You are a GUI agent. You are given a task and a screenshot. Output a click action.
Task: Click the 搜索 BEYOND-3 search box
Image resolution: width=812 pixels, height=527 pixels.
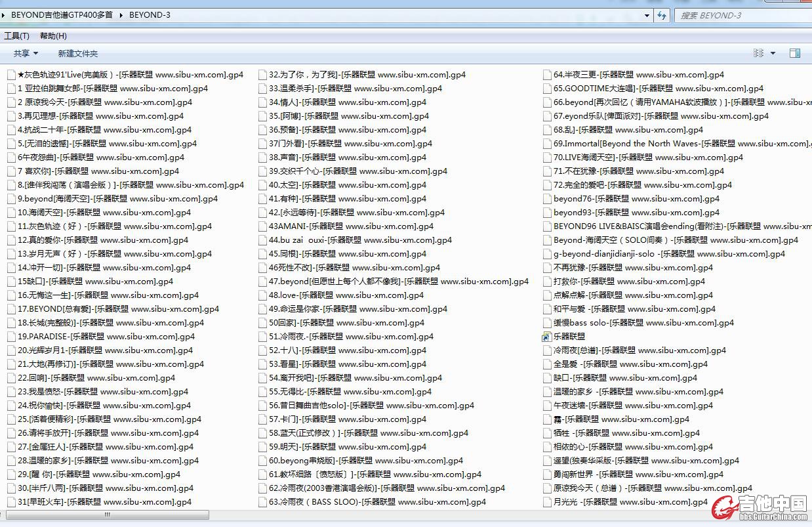(x=741, y=15)
